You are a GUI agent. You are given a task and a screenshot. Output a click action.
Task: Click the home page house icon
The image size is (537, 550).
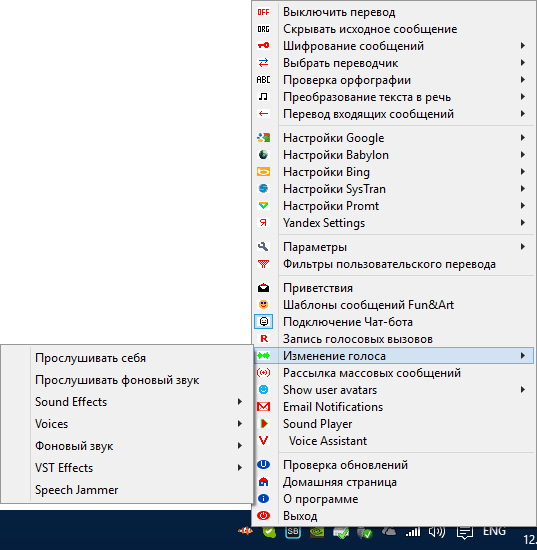pos(263,482)
